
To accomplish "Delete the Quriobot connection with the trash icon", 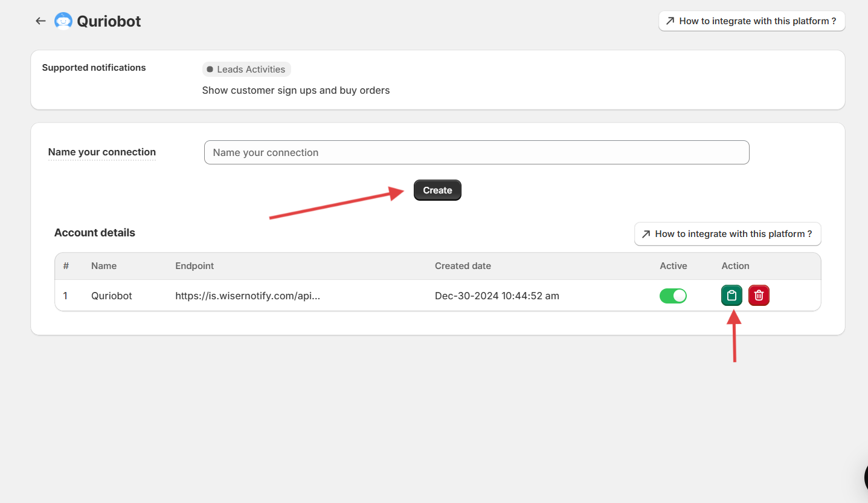I will (759, 296).
